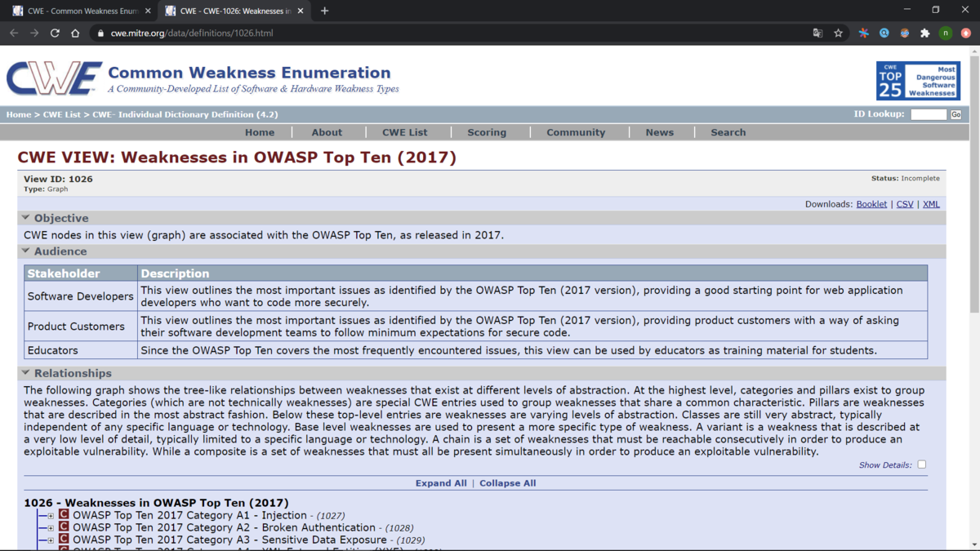The width and height of the screenshot is (980, 551).
Task: Click the browser back arrow
Action: click(x=14, y=33)
